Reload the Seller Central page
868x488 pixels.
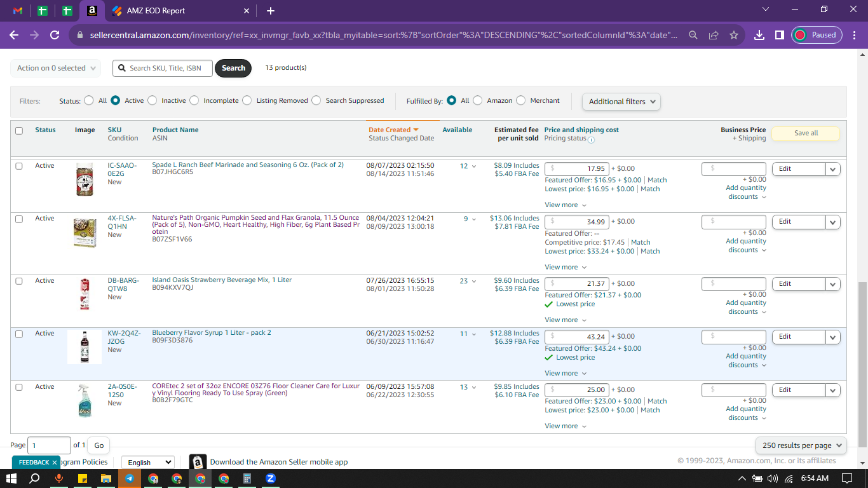pos(55,36)
